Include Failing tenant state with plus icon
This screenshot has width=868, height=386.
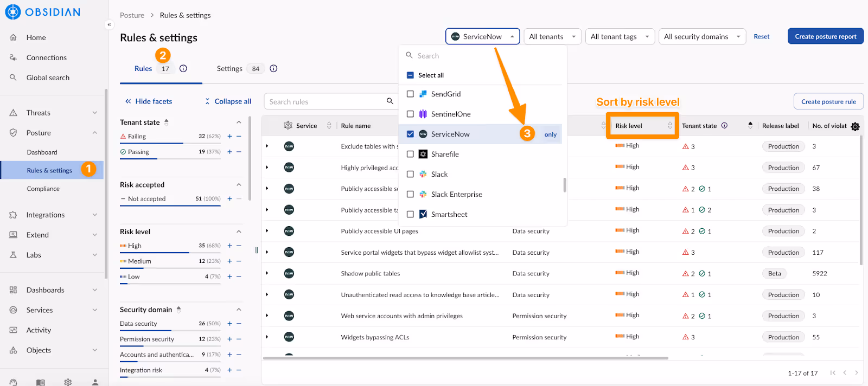[x=230, y=137]
